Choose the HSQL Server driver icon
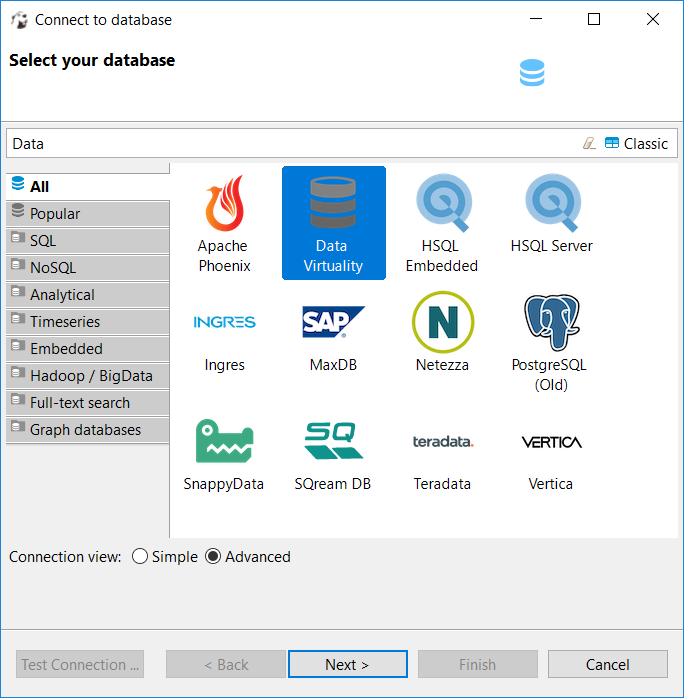The width and height of the screenshot is (684, 698). point(552,203)
